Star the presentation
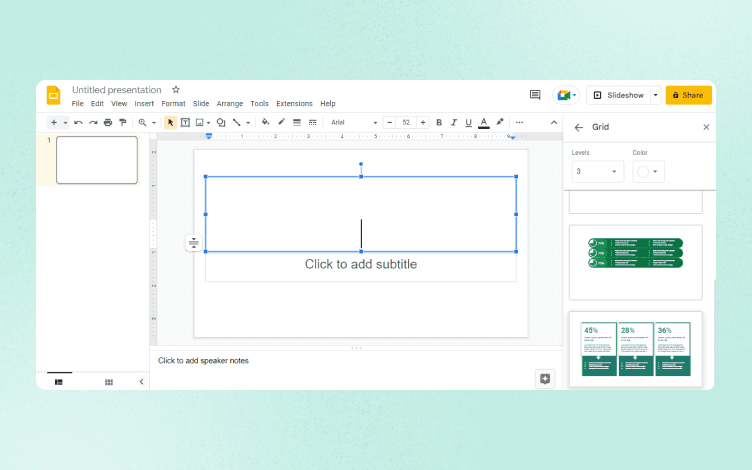 [x=176, y=90]
